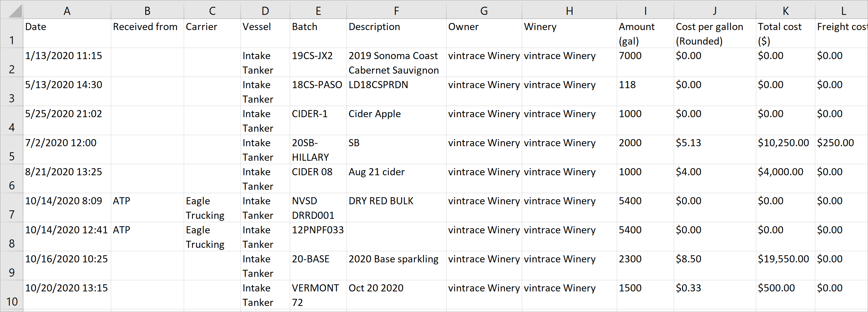Image resolution: width=868 pixels, height=312 pixels.
Task: Select date cell 7/2/2020 12:00
Action: 67,150
